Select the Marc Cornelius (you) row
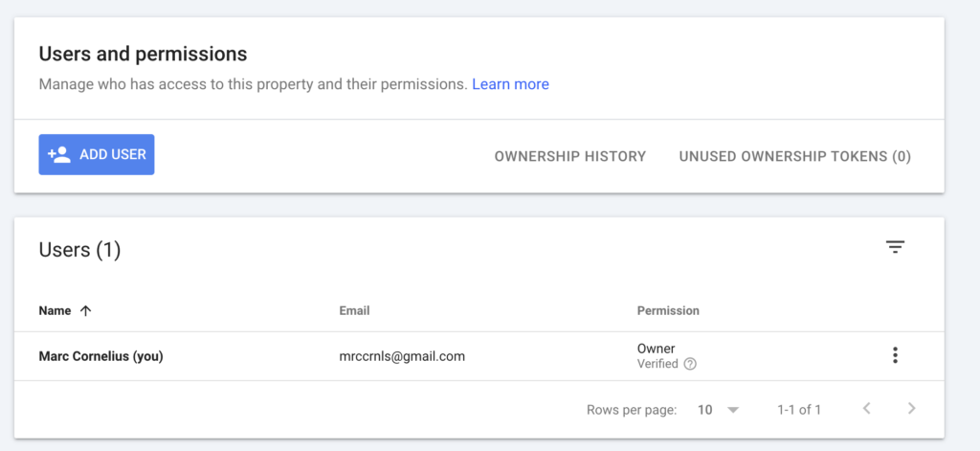The width and height of the screenshot is (980, 451). 479,356
